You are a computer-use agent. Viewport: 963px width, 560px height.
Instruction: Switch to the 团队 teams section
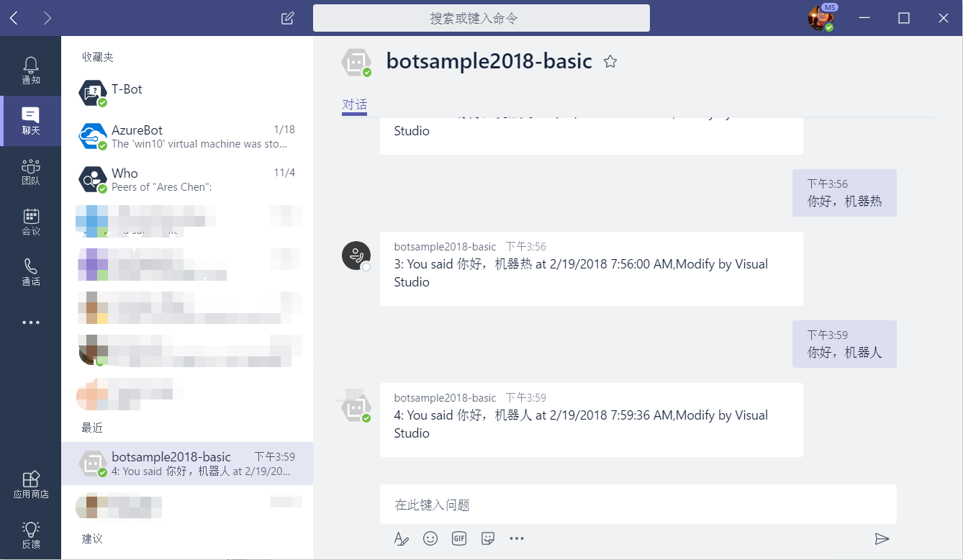point(30,171)
